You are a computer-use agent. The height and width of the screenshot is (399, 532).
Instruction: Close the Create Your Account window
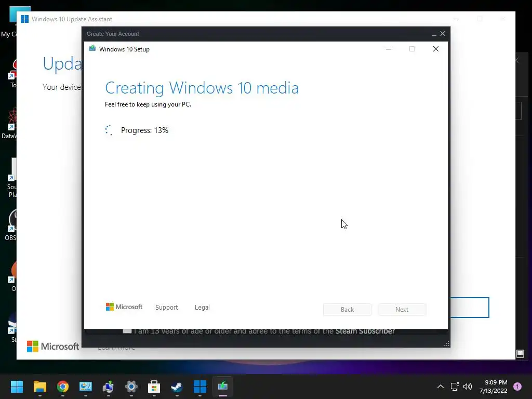[x=443, y=34]
